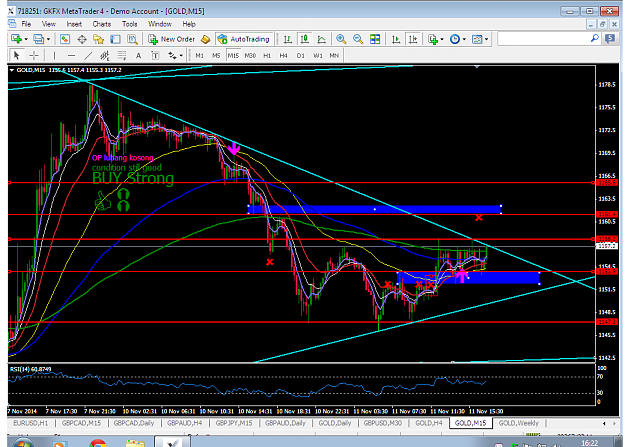
Task: Switch to the GOLD,Weekly chart tab
Action: (x=519, y=423)
